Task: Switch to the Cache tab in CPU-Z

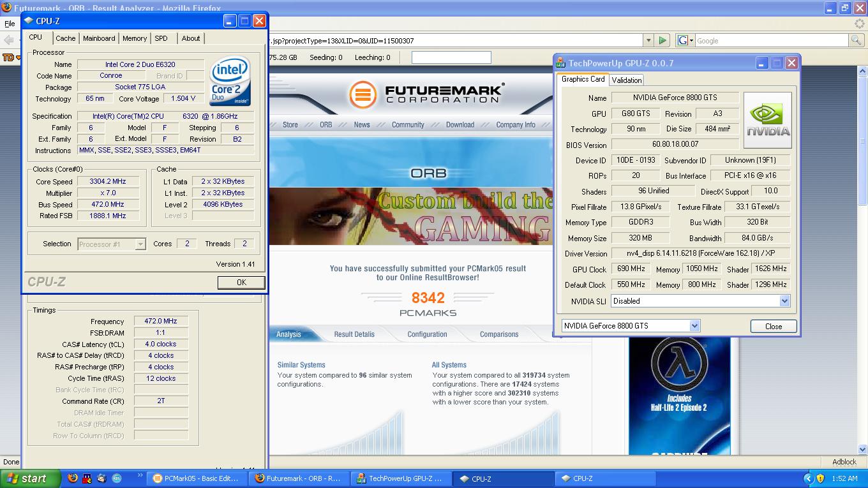Action: pyautogui.click(x=65, y=38)
